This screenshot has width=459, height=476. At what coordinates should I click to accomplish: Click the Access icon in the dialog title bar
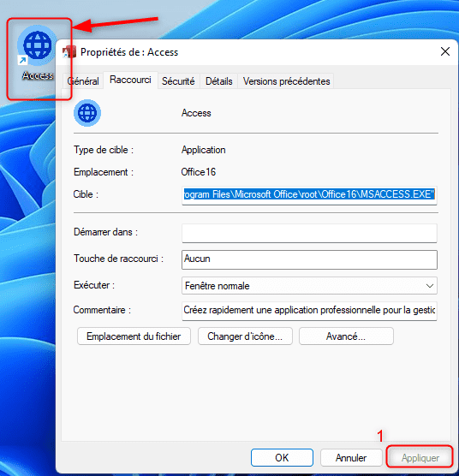point(69,52)
